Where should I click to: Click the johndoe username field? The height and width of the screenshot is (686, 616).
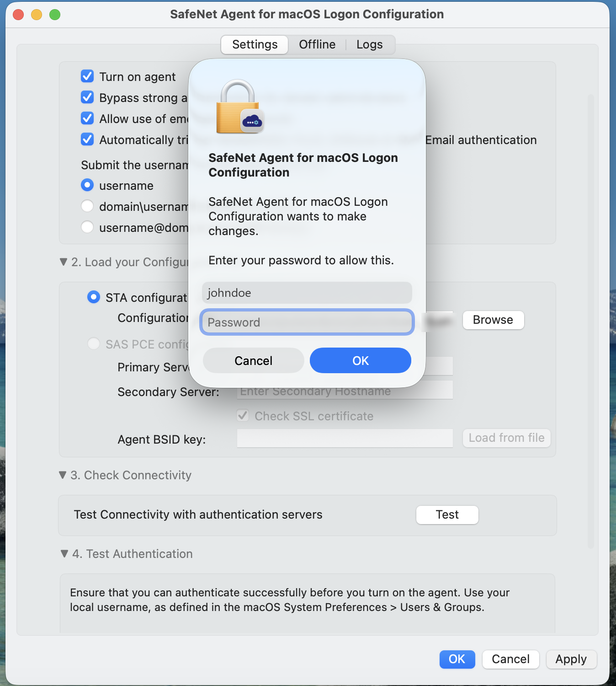307,293
